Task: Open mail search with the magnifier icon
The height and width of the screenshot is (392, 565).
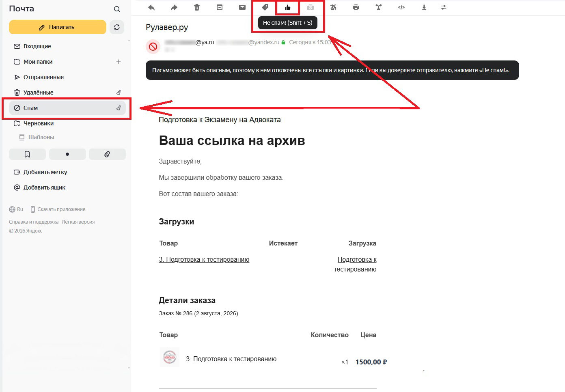Action: tap(117, 9)
